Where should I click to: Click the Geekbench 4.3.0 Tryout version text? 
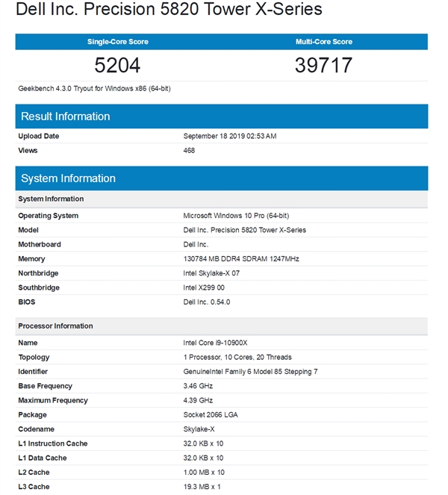[x=100, y=89]
